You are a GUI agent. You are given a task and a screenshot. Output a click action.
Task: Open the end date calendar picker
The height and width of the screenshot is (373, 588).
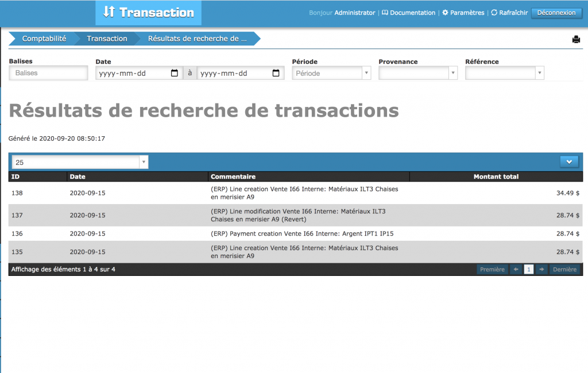276,73
